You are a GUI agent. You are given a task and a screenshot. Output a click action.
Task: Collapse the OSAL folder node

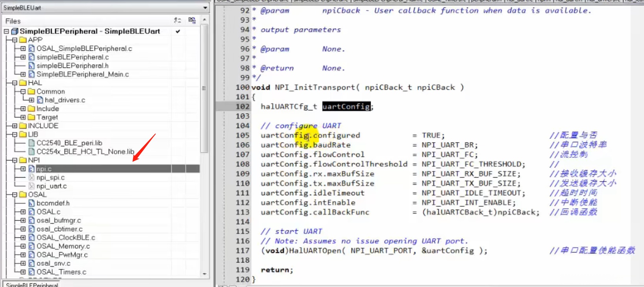15,195
